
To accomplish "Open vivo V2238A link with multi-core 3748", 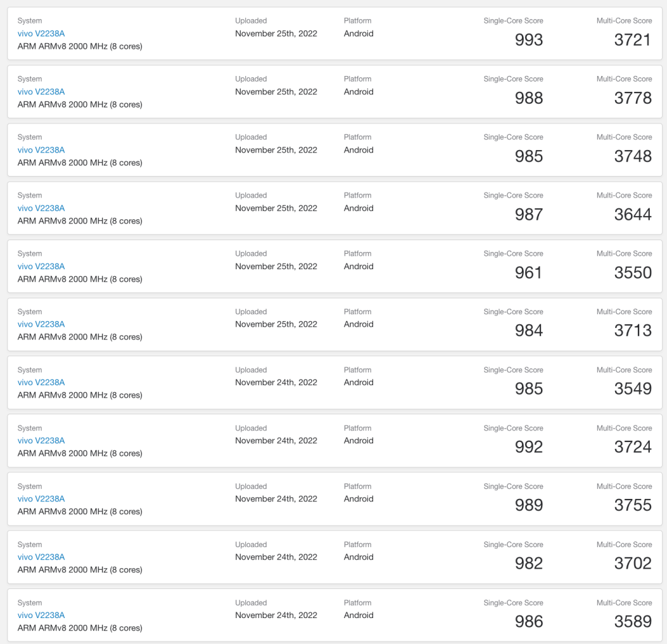I will (41, 150).
